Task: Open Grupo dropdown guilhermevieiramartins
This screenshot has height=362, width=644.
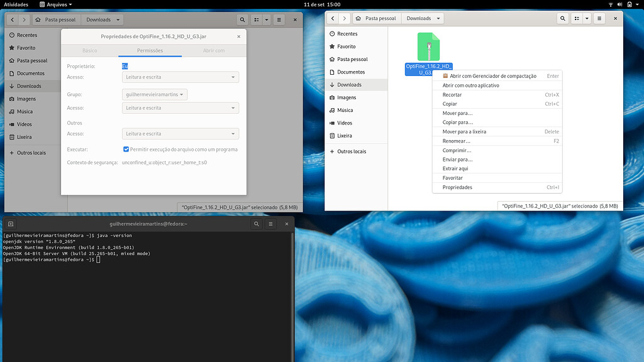Action: tap(155, 94)
